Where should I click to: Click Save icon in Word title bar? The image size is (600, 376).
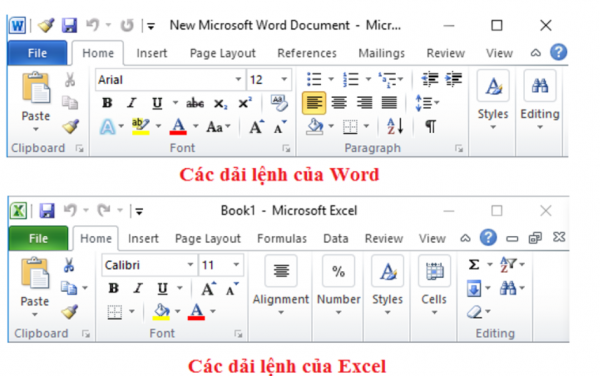pos(69,25)
